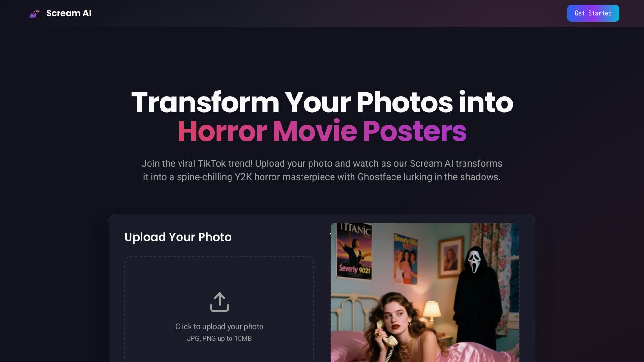The width and height of the screenshot is (644, 362).
Task: Click the "Upload Your Photo" heading
Action: (178, 237)
